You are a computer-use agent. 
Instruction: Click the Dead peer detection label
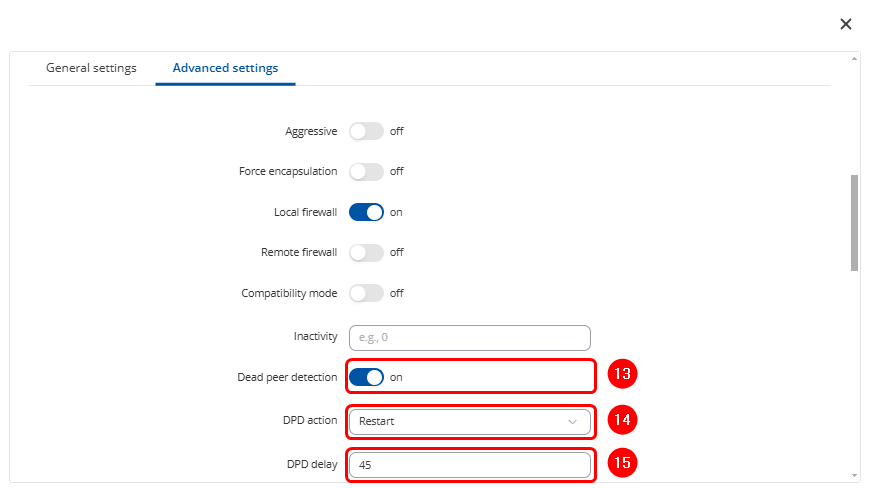pos(287,377)
